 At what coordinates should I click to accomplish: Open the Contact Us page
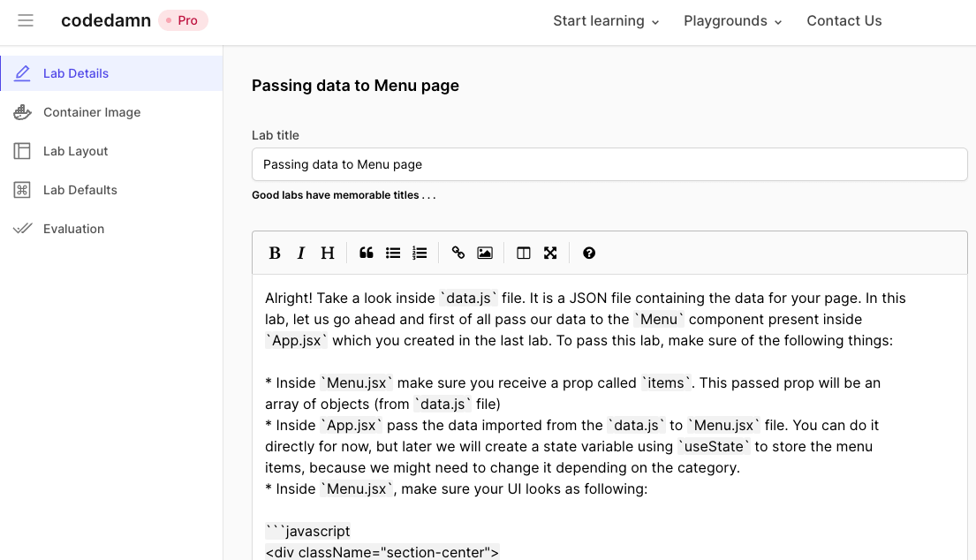[x=844, y=21]
